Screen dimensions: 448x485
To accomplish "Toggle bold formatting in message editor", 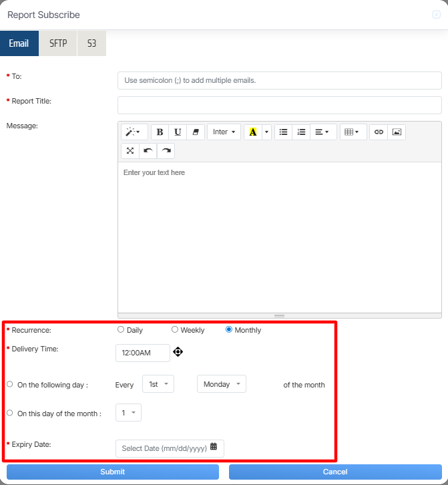I will click(160, 132).
